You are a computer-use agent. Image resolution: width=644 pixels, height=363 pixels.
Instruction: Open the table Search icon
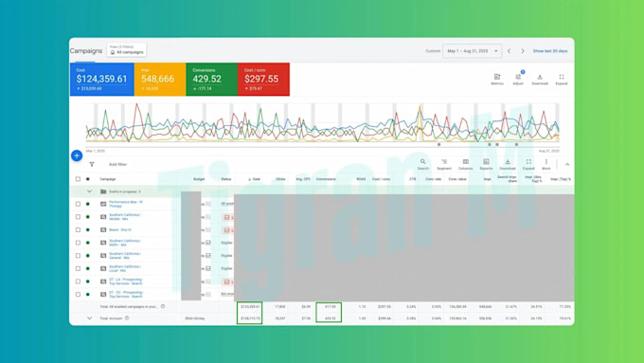click(423, 162)
